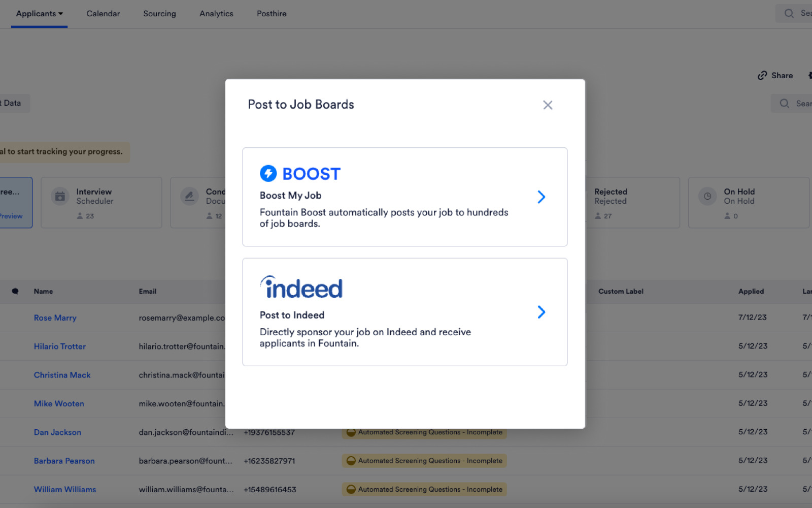Viewport: 812px width, 508px height.
Task: Click the Preview link on stage card
Action: [11, 216]
